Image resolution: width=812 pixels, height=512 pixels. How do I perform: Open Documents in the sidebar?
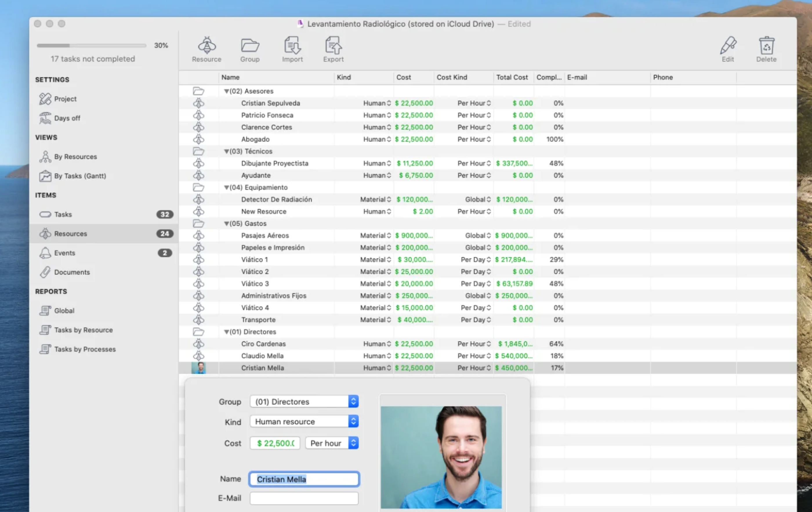point(64,272)
